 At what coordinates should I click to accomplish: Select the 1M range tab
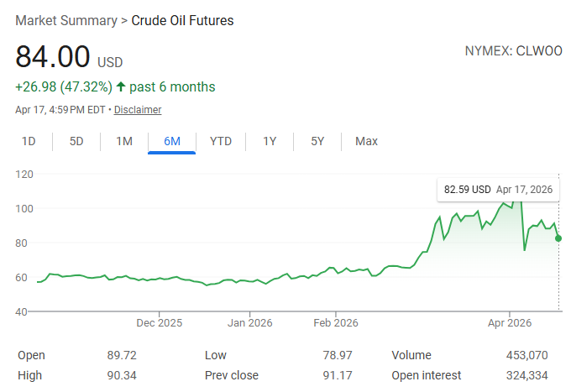pyautogui.click(x=124, y=141)
